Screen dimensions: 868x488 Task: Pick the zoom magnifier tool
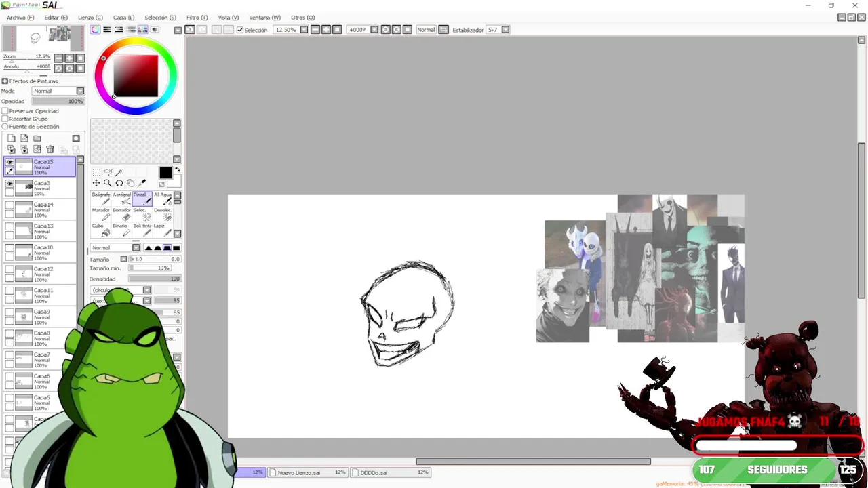(x=108, y=183)
